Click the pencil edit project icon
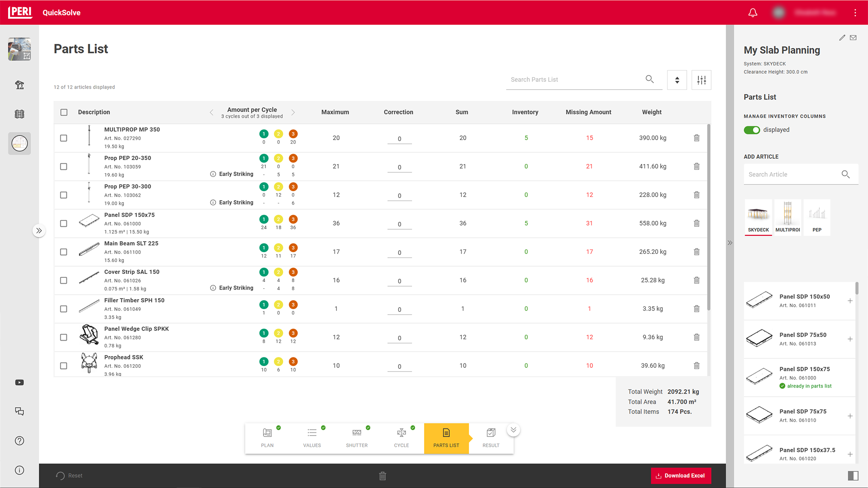Screen dimensions: 868x488 (842, 38)
